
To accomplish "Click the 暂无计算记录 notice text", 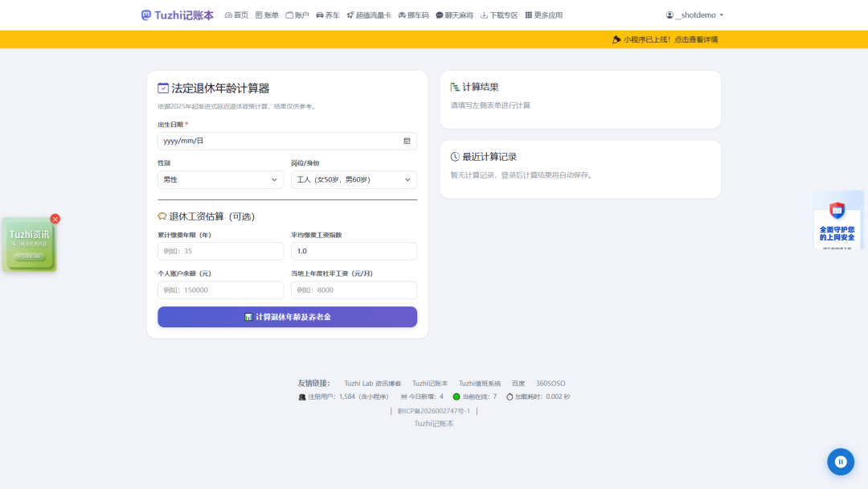I will (522, 175).
